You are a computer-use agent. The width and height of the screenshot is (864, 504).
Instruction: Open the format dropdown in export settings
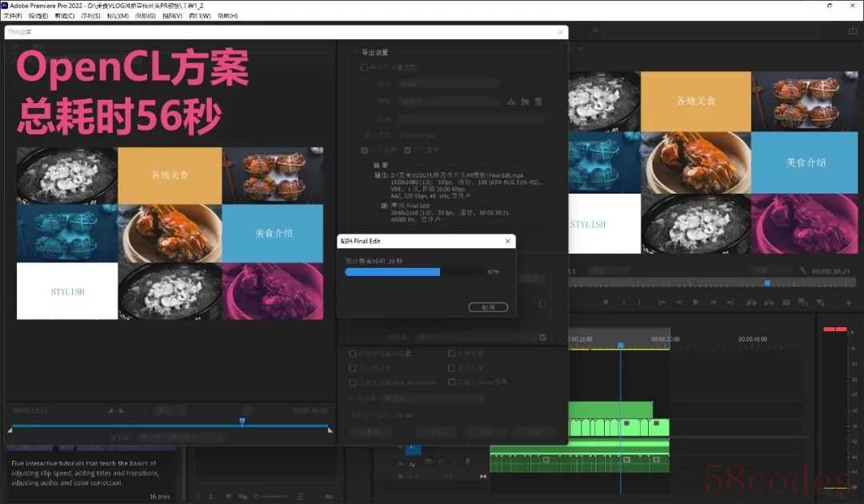[448, 84]
